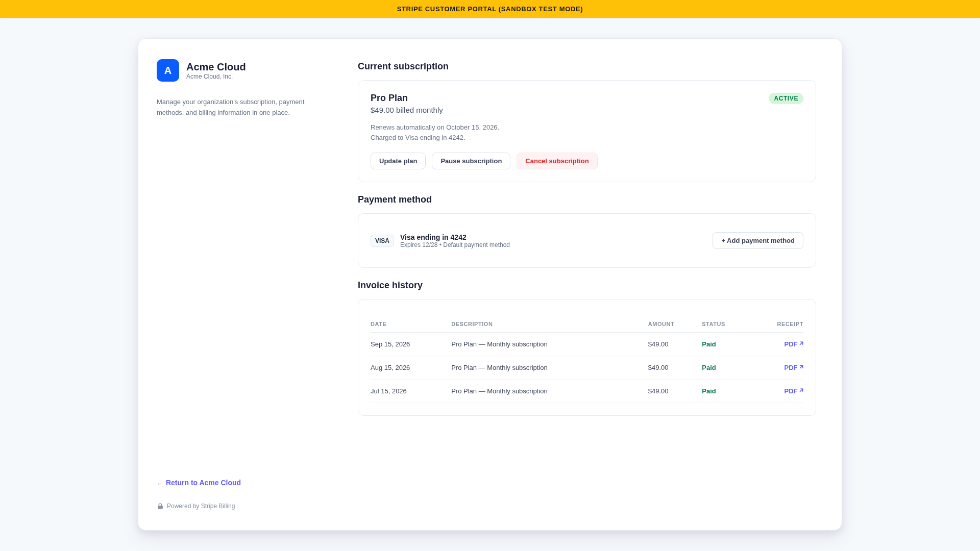The image size is (980, 551).
Task: Click the STATUS column header
Action: (713, 324)
